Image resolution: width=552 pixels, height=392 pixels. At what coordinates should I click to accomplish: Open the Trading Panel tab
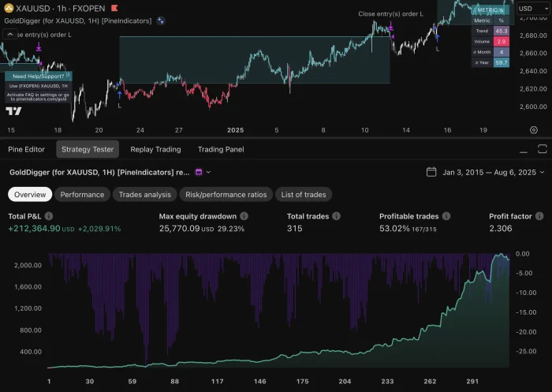tap(221, 149)
